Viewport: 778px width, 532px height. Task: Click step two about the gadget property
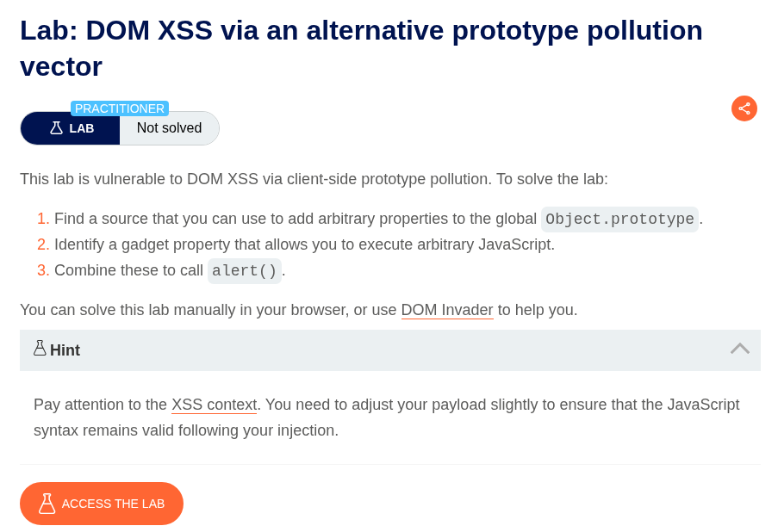(x=304, y=244)
